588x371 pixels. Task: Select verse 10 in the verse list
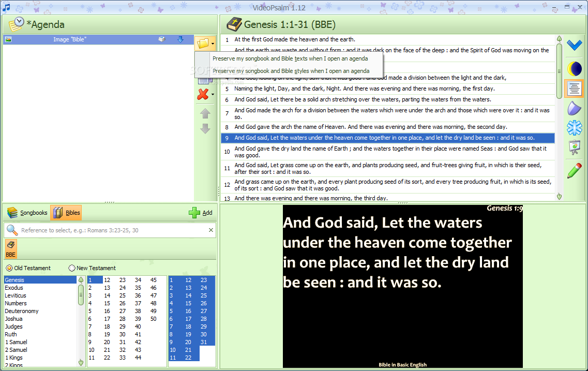[x=173, y=350]
